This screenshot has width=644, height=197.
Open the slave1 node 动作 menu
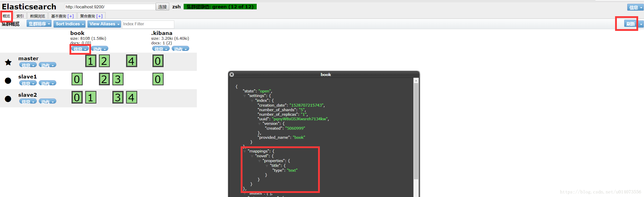47,83
